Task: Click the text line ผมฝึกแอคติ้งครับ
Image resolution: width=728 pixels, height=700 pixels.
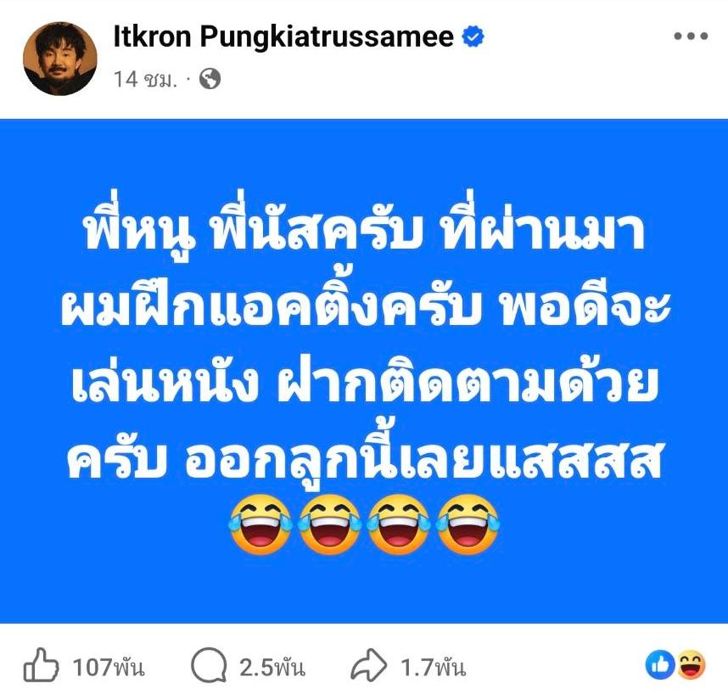Action: click(272, 305)
